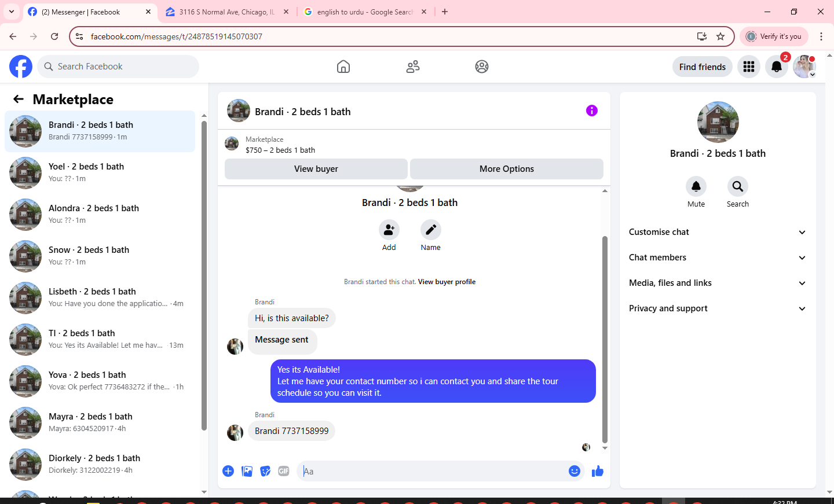Focus the Search Facebook field
The width and height of the screenshot is (834, 504).
pos(118,67)
